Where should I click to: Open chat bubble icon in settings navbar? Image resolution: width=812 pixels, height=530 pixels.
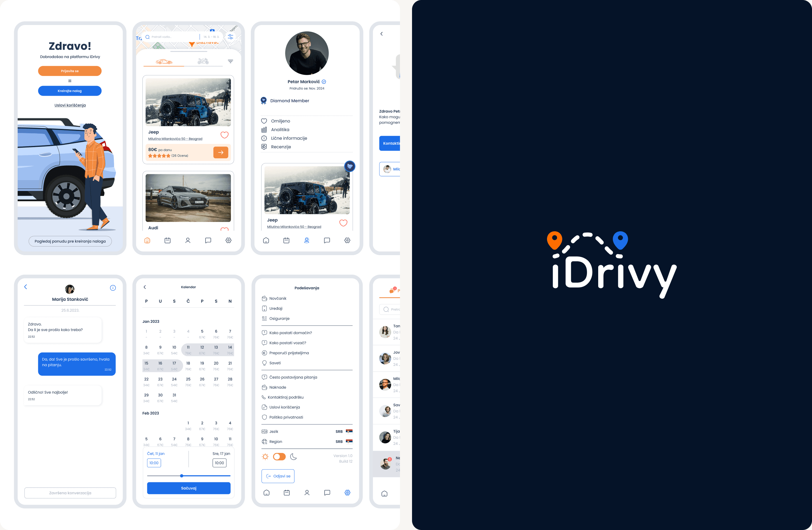tap(327, 492)
